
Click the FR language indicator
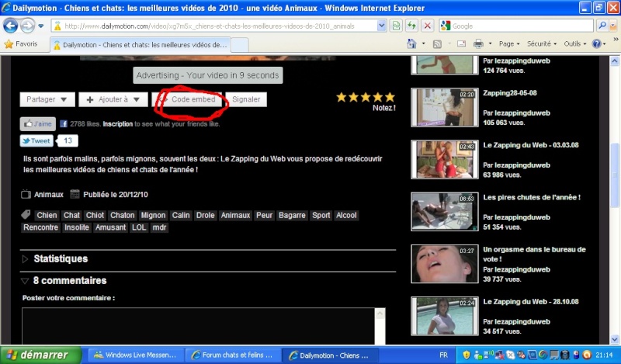[443, 355]
